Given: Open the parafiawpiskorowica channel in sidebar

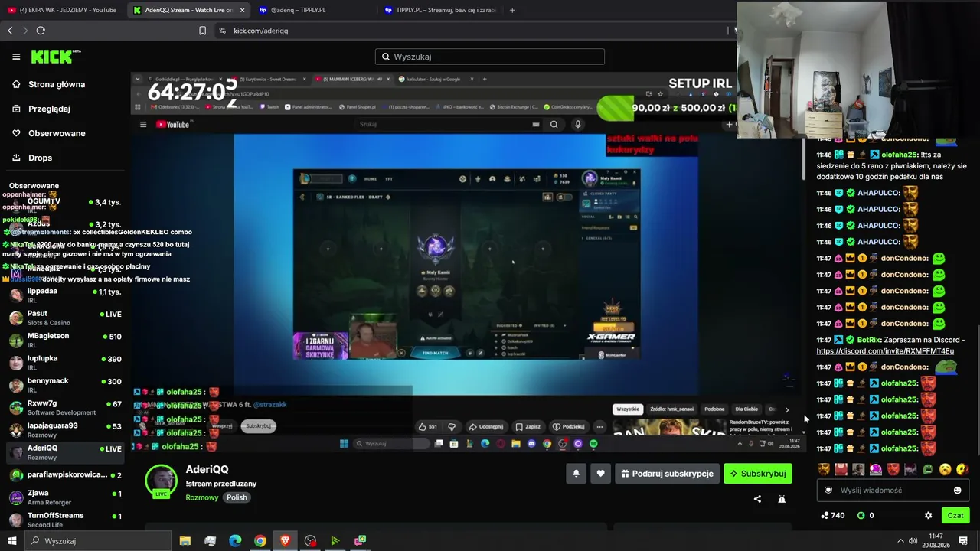Looking at the screenshot, I should tap(64, 474).
